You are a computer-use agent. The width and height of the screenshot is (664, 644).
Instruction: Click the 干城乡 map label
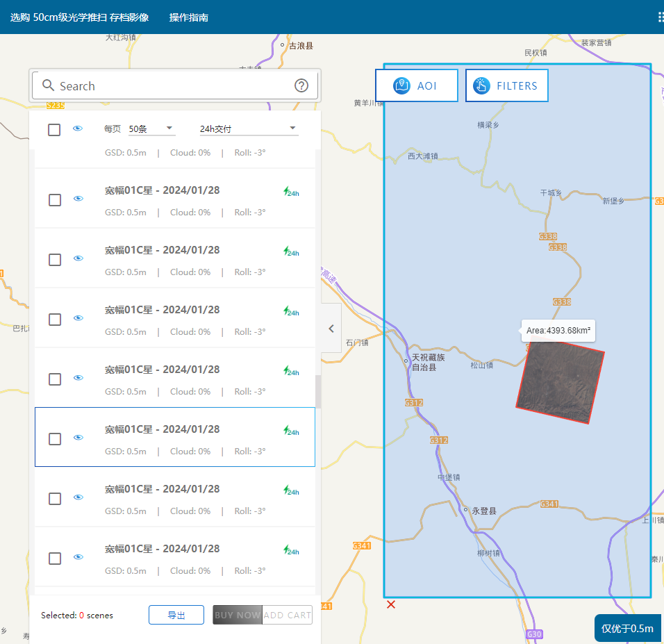click(x=551, y=192)
